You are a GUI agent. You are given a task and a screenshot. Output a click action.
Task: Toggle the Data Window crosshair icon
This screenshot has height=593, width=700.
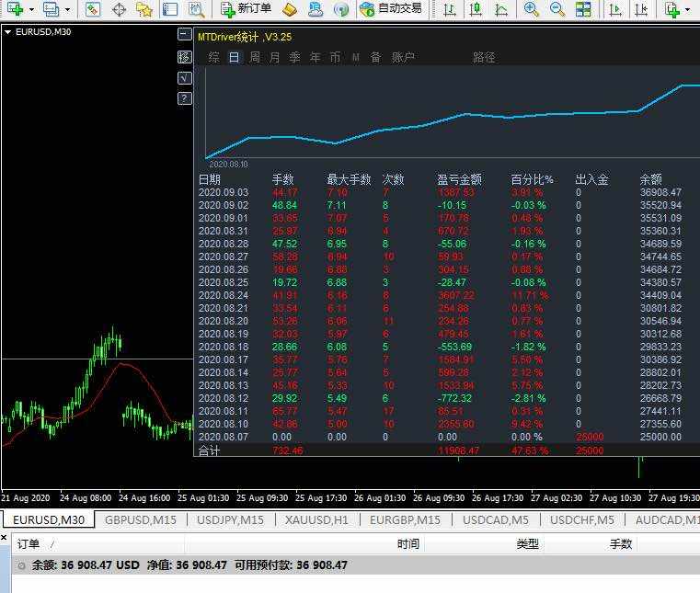119,9
